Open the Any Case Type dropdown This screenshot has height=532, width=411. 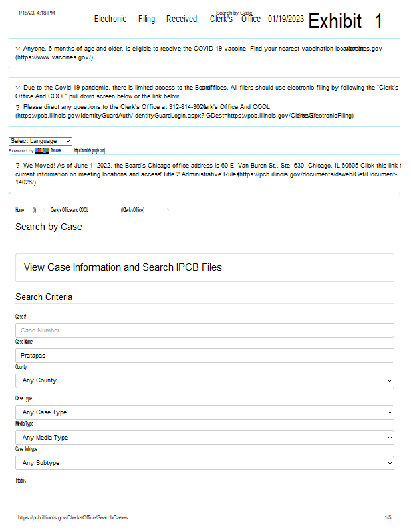[x=205, y=412]
